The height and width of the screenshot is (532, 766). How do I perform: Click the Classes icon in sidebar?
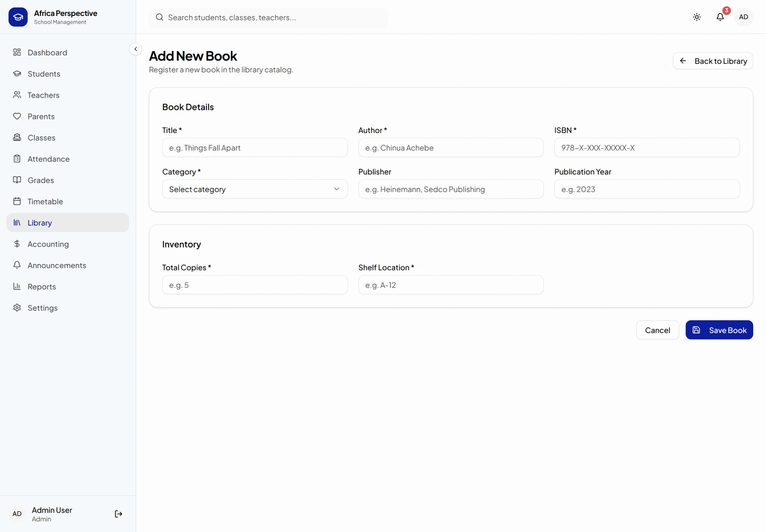[17, 137]
